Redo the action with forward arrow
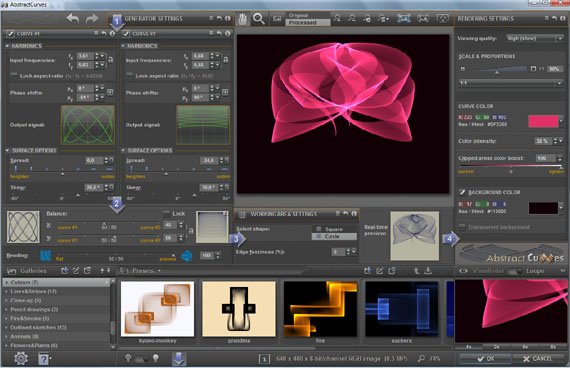 [92, 18]
